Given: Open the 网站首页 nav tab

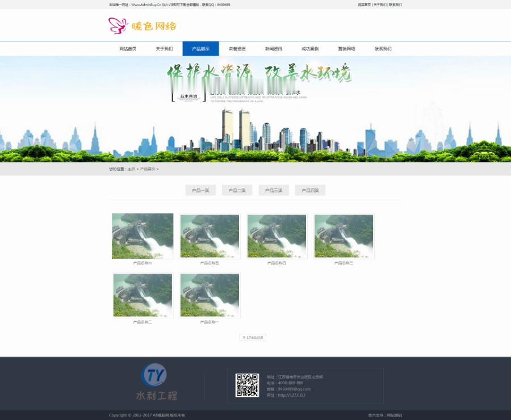Looking at the screenshot, I should [x=128, y=49].
